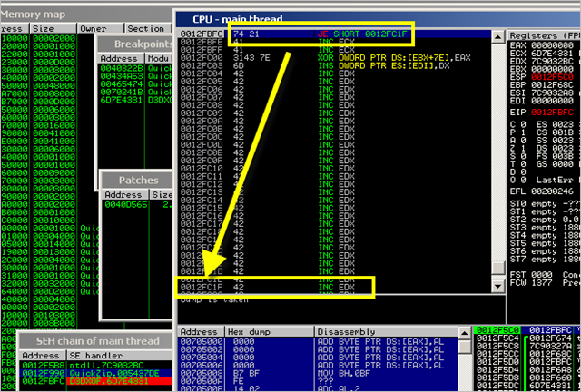Activate the Patches window title bar
Image resolution: width=581 pixels, height=392 pixels.
(x=136, y=180)
